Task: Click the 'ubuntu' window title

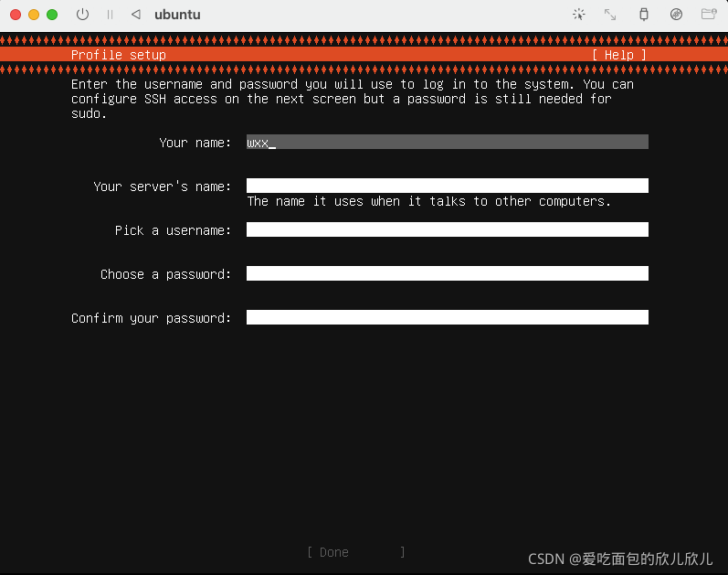Action: (177, 15)
